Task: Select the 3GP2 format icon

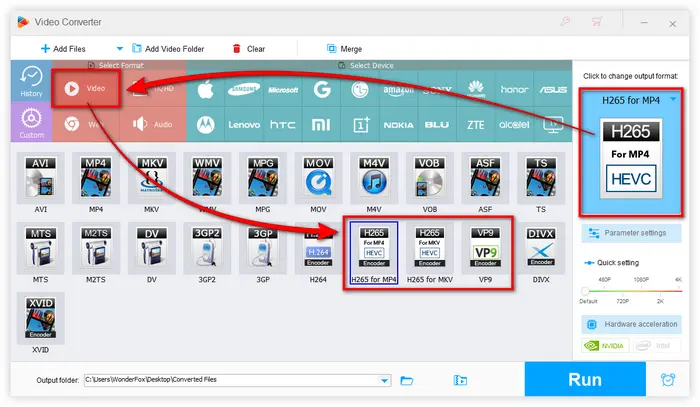Action: click(207, 249)
